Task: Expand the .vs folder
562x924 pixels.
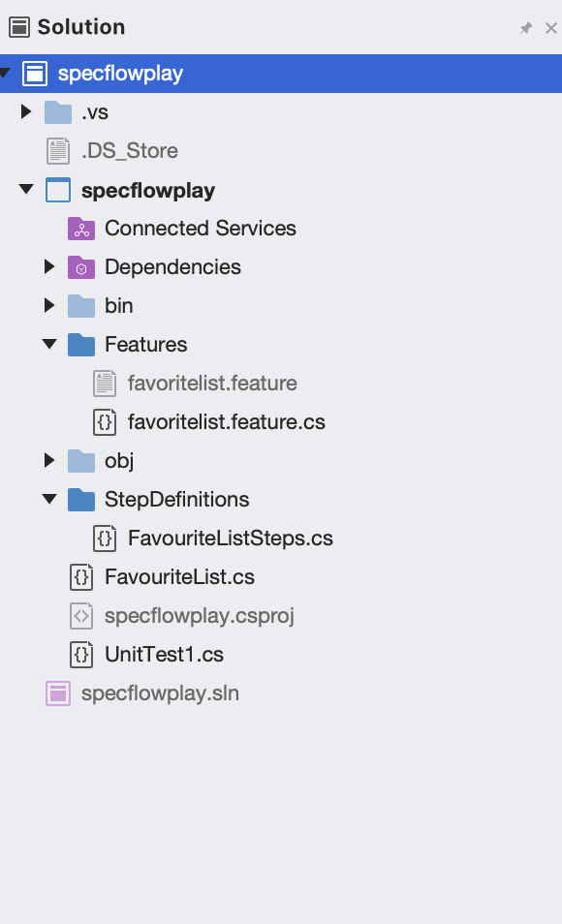Action: click(x=26, y=111)
